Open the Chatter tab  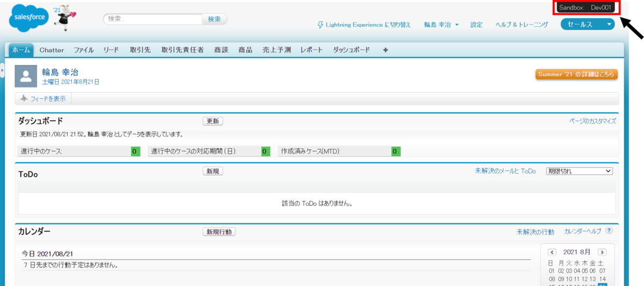point(52,50)
